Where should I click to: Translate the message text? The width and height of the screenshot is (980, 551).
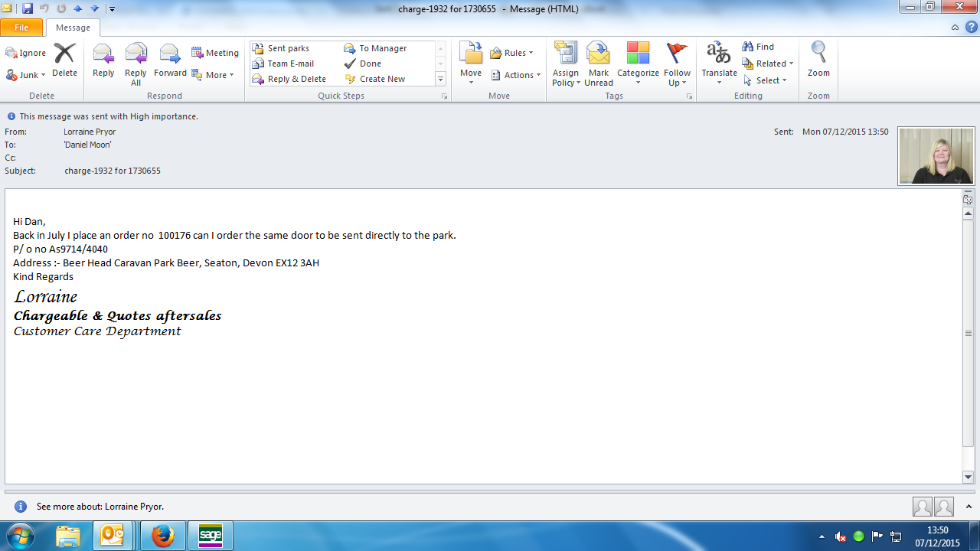[719, 64]
